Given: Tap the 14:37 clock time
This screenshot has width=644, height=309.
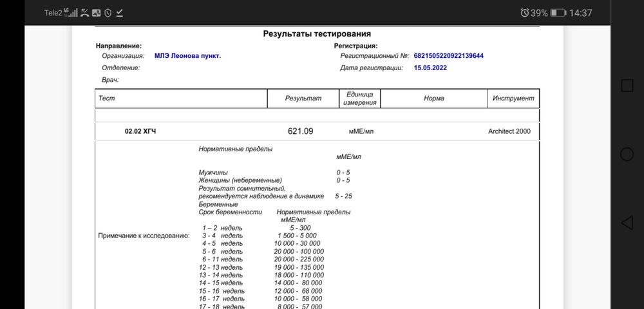Looking at the screenshot, I should click(x=580, y=13).
